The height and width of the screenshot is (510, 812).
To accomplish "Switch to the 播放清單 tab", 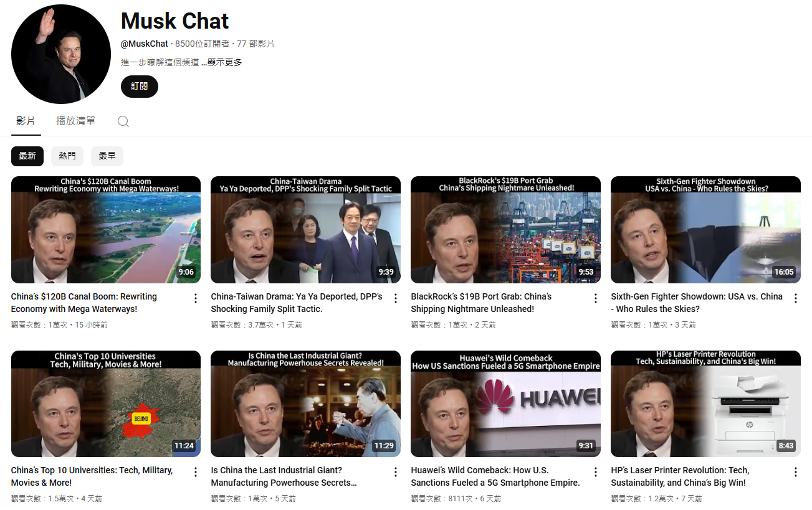I will coord(75,120).
